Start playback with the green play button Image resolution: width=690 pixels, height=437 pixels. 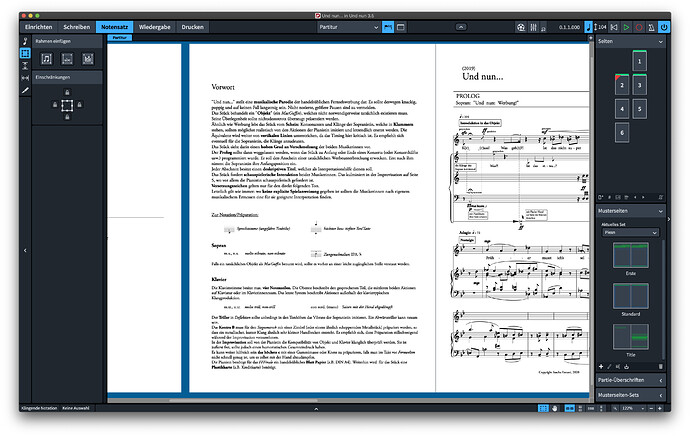point(626,27)
